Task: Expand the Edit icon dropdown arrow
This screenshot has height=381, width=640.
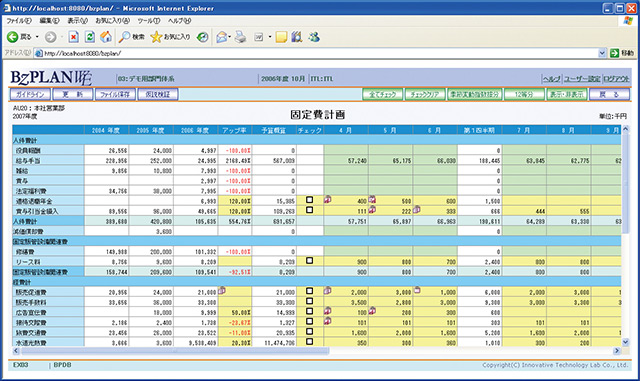Action: pyautogui.click(x=269, y=37)
